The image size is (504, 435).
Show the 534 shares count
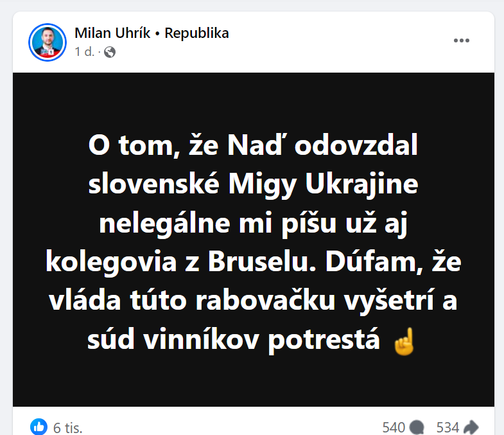pos(448,427)
